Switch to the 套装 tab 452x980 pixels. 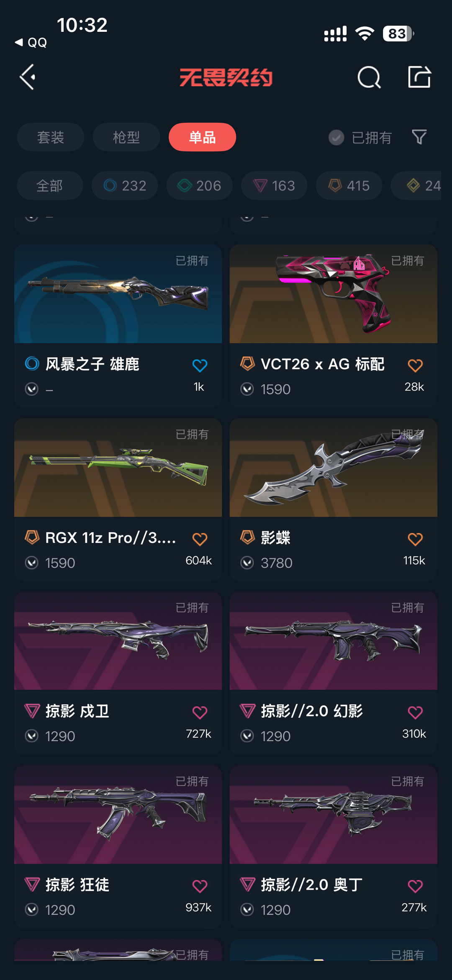pyautogui.click(x=51, y=137)
